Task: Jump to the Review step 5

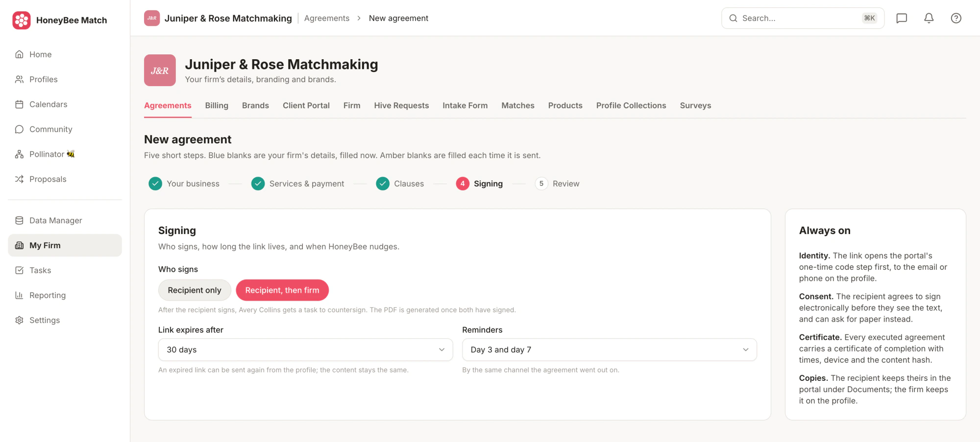Action: [x=557, y=184]
